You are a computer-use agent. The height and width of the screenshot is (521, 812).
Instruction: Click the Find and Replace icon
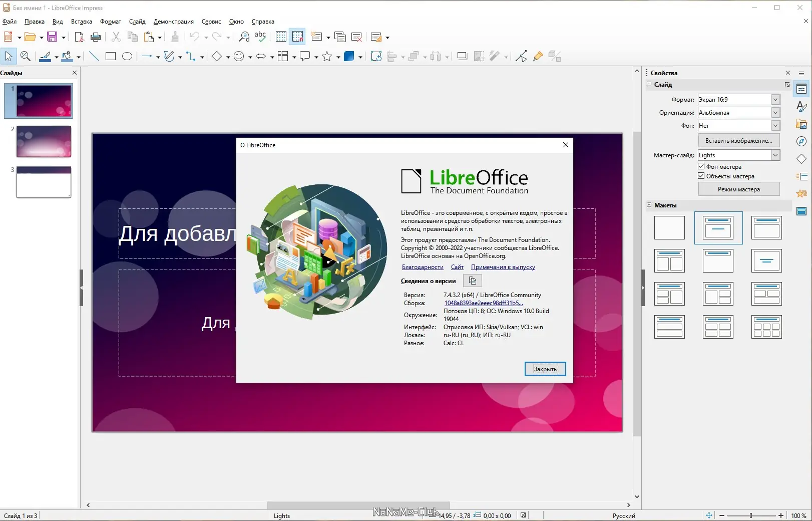(244, 37)
